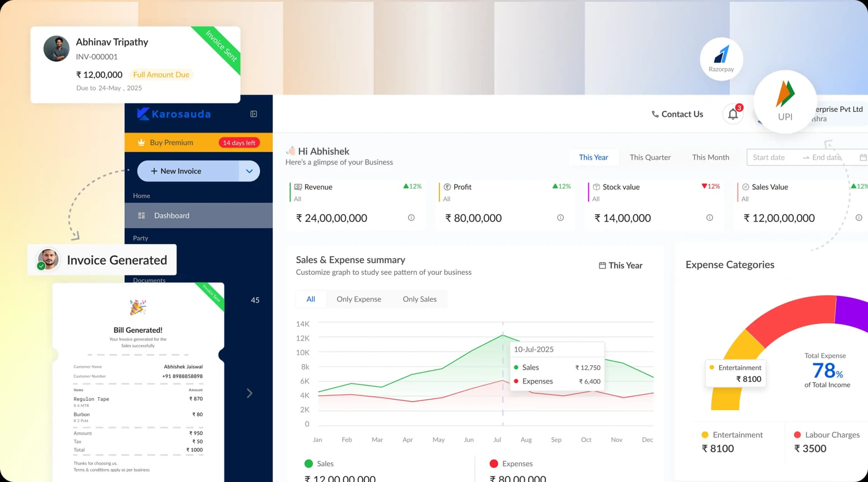Expand the Documents section in sidebar
868x482 pixels.
click(149, 280)
